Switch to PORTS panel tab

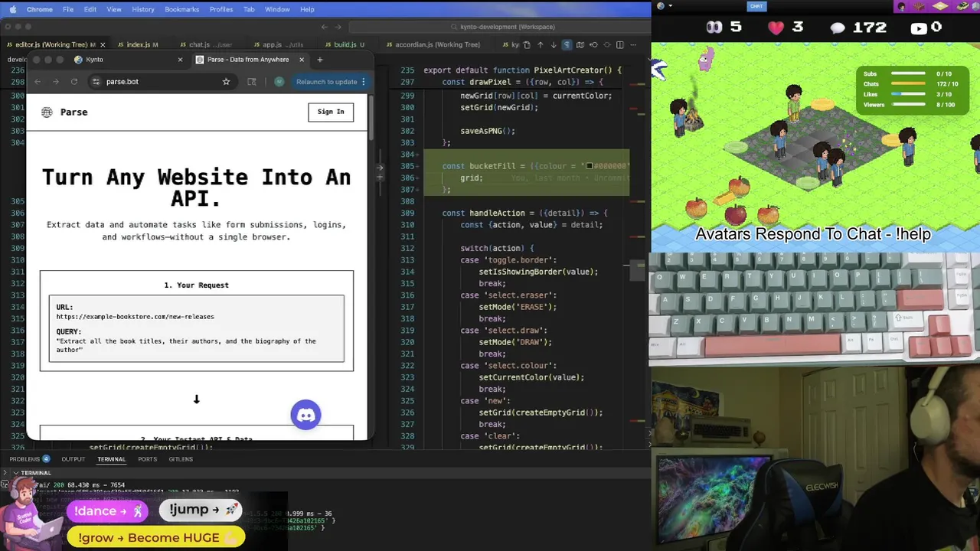pos(148,459)
